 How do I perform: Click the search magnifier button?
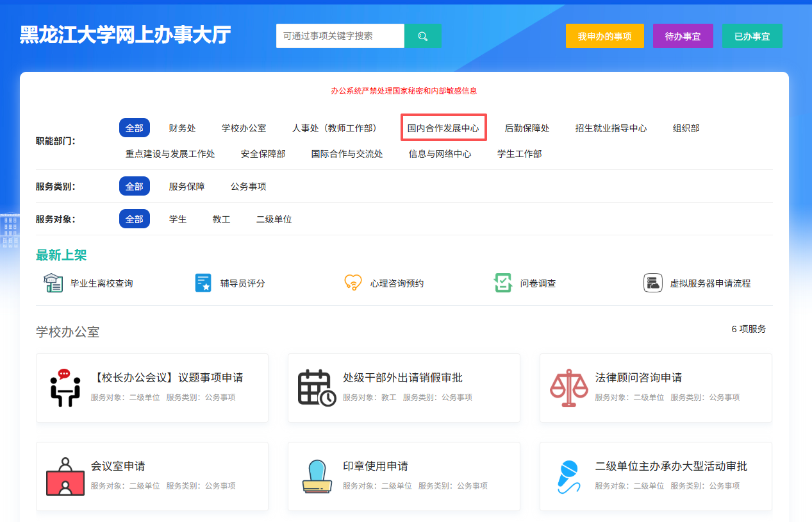coord(422,37)
